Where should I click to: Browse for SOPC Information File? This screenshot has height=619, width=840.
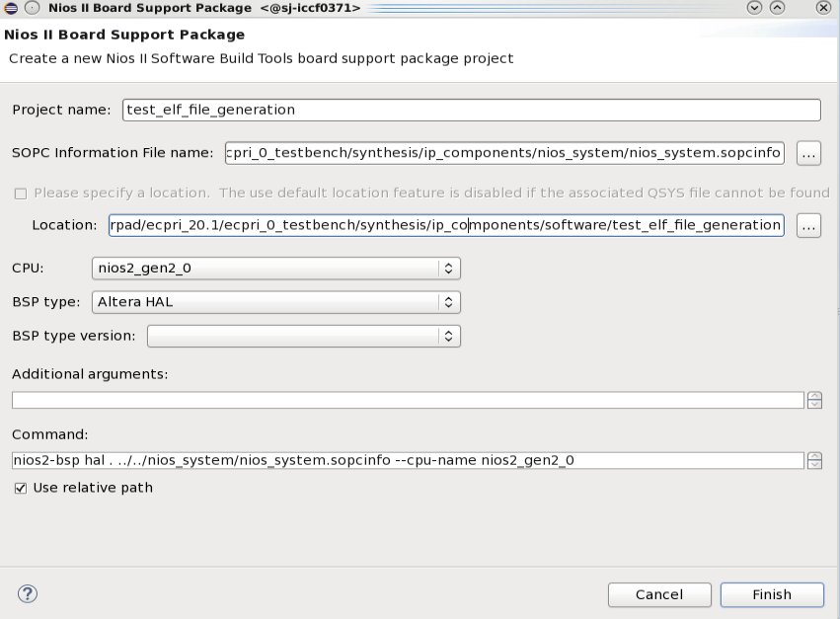[x=808, y=153]
